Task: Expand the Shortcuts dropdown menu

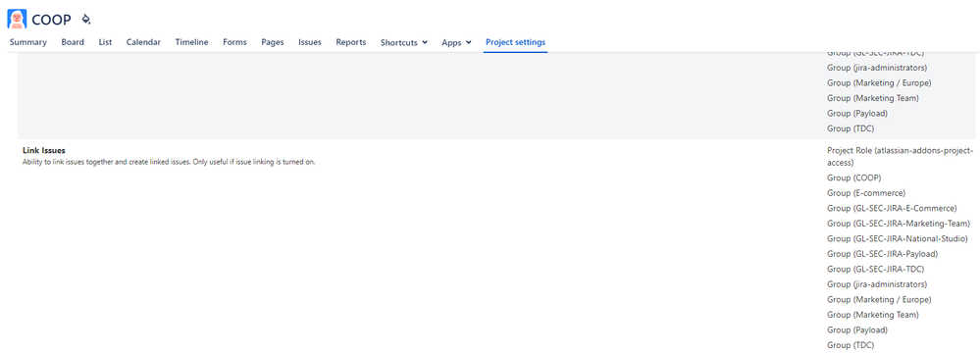Action: [x=404, y=42]
